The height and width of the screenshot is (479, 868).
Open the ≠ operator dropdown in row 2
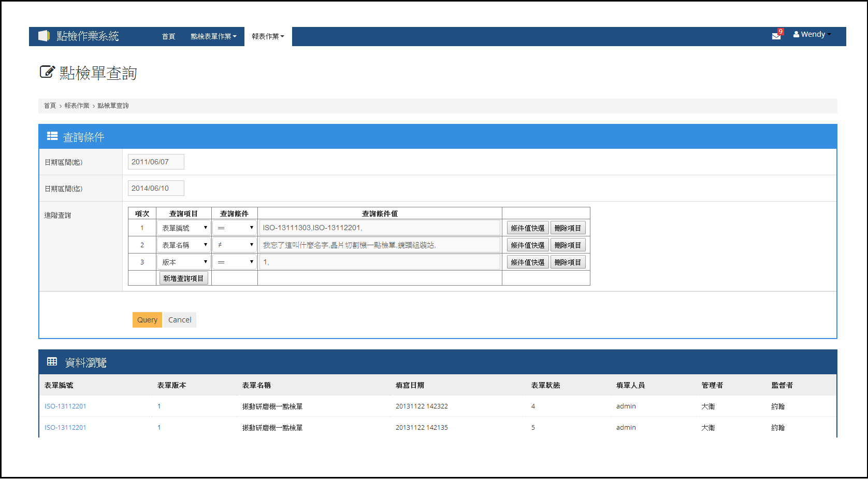[x=235, y=244]
